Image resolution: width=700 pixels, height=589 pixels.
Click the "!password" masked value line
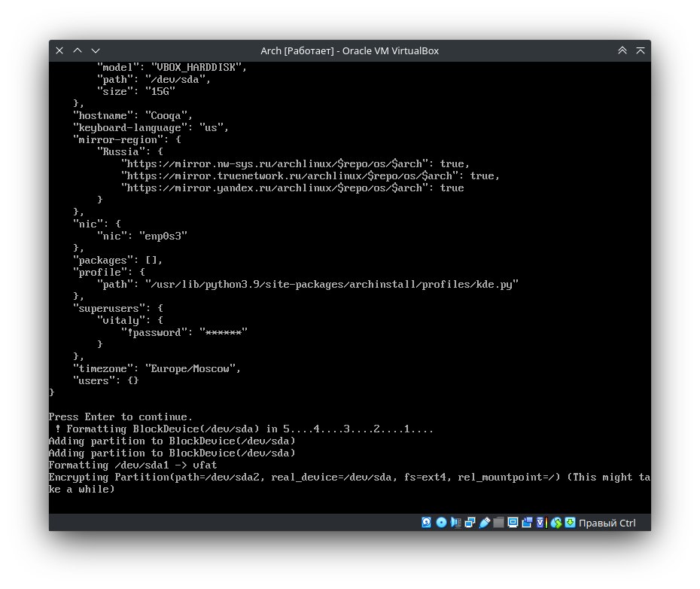pos(184,333)
